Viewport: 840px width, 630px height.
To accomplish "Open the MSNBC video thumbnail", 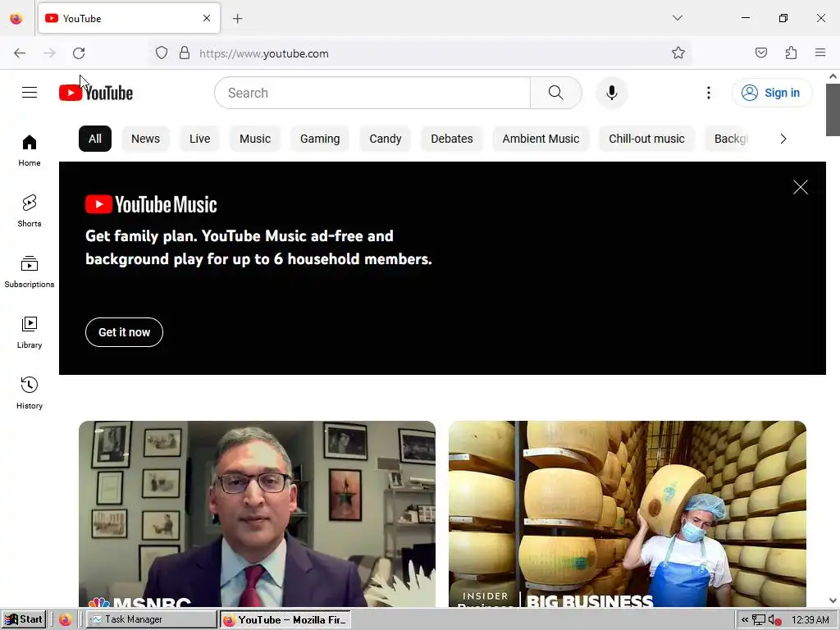I will point(257,514).
